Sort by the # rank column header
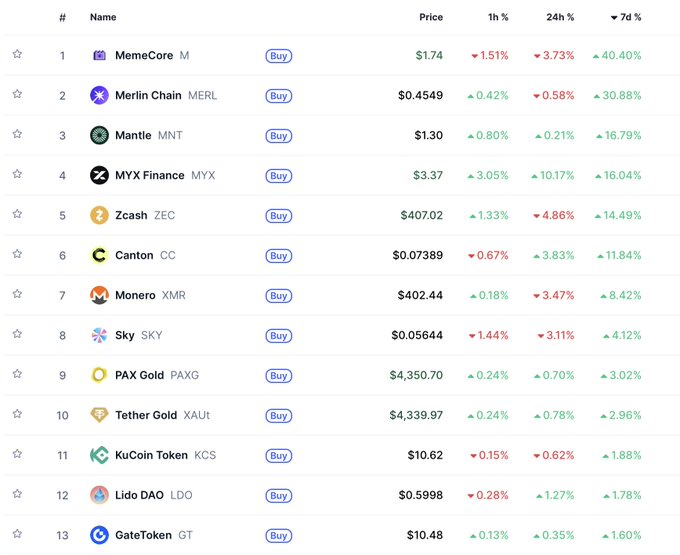Image resolution: width=680 pixels, height=555 pixels. 62,17
